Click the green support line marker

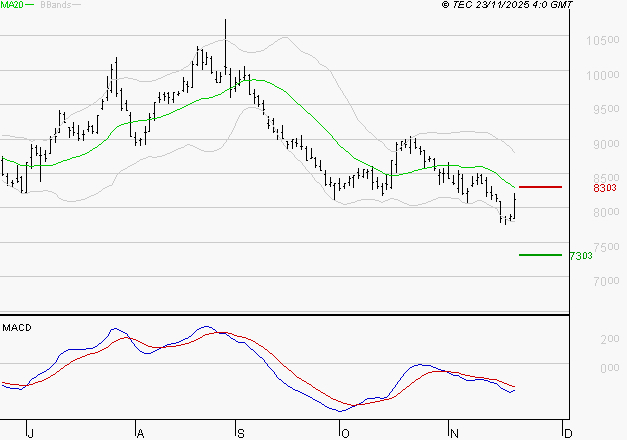540,255
